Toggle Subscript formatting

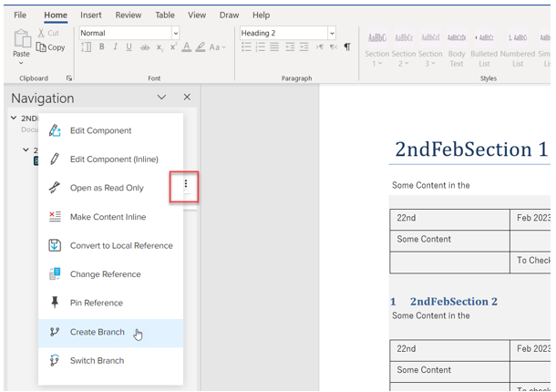[x=160, y=47]
